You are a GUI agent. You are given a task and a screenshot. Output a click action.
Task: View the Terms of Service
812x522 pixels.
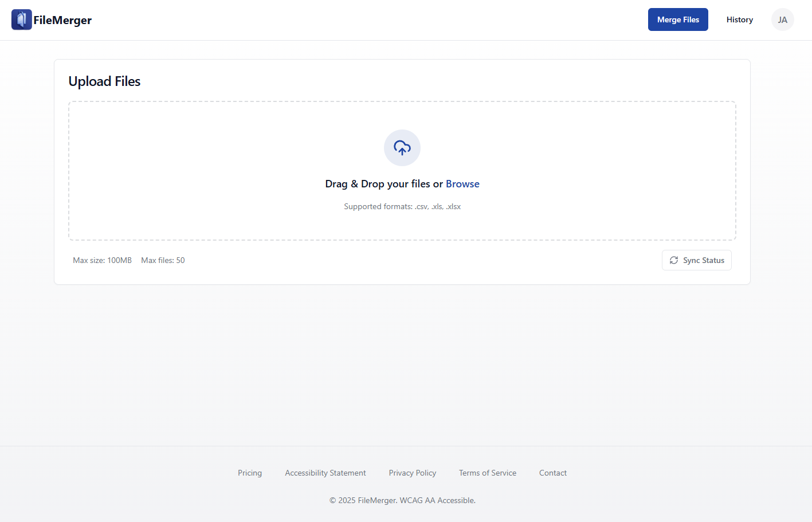coord(487,473)
